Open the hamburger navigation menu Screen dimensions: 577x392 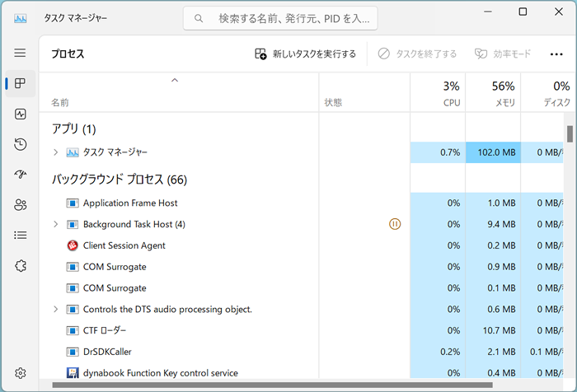pyautogui.click(x=20, y=53)
